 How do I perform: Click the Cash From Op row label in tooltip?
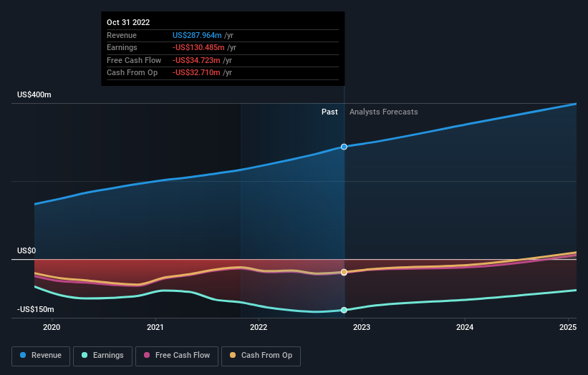click(x=132, y=73)
